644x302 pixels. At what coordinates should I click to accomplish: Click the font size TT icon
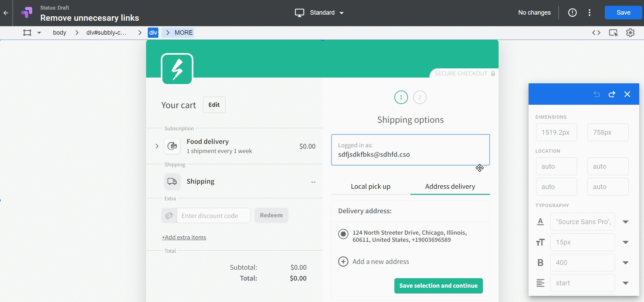coord(540,242)
